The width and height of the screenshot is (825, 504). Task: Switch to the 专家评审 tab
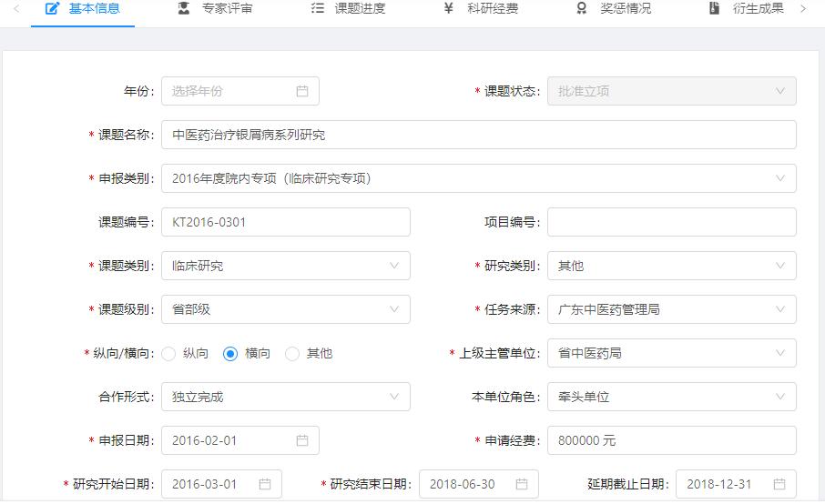click(216, 9)
